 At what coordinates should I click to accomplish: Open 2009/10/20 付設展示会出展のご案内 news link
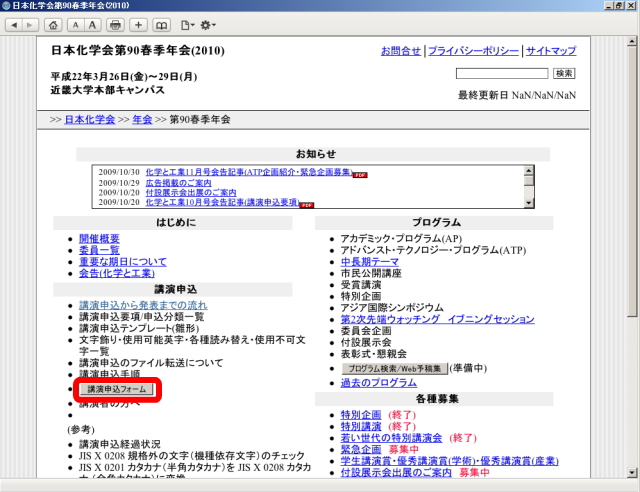point(191,192)
